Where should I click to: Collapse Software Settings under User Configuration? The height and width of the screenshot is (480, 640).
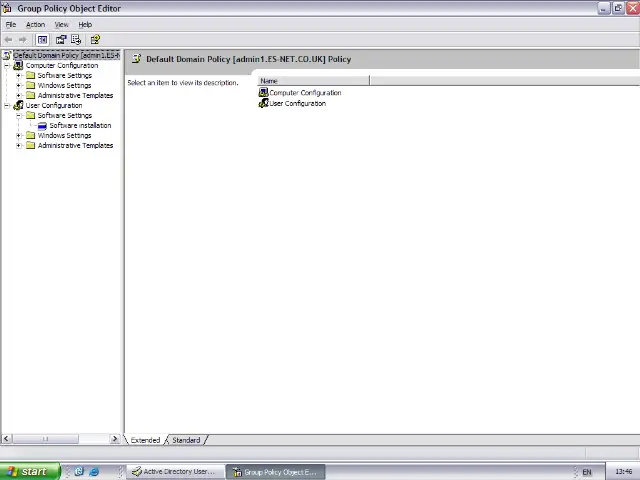tap(18, 116)
